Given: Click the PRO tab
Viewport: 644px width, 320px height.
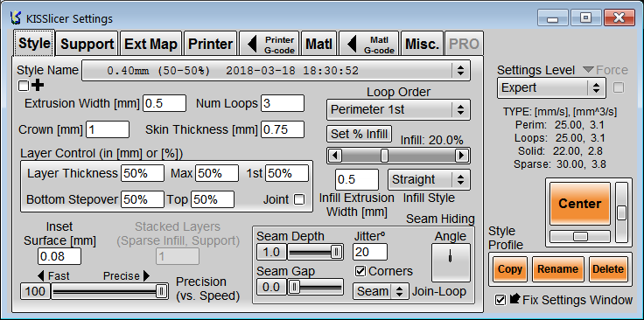Looking at the screenshot, I should point(464,44).
